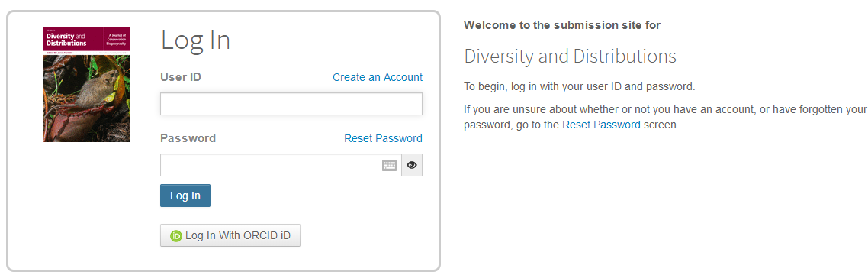Image resolution: width=868 pixels, height=275 pixels.
Task: Click the Welcome to the submission site text
Action: [x=562, y=25]
